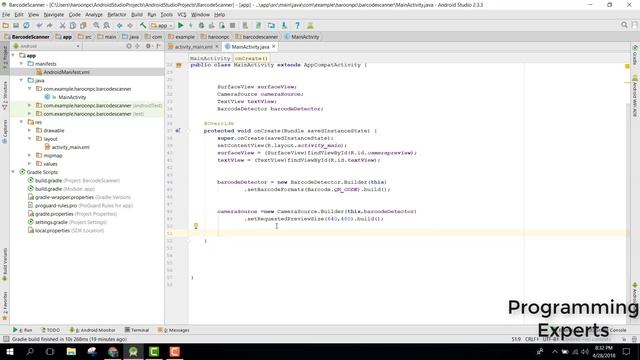Screen dimensions: 640x360
Task: Click the BarcodeScanner breadcrumb
Action: (27, 37)
